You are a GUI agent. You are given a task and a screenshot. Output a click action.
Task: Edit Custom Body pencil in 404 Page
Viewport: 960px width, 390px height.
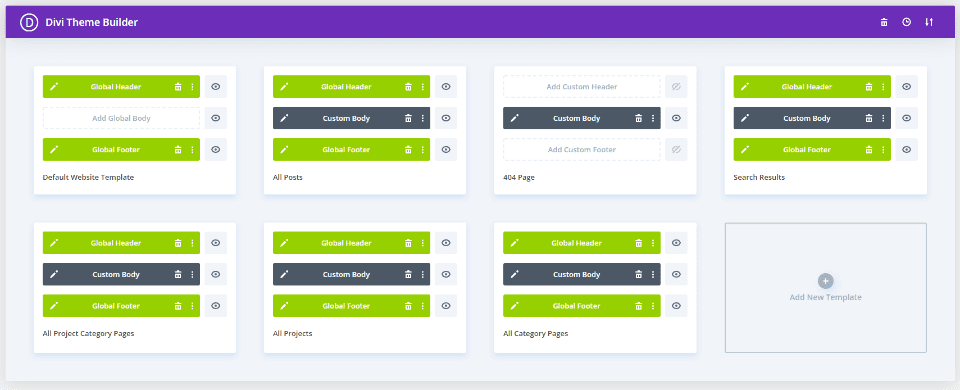(x=514, y=118)
